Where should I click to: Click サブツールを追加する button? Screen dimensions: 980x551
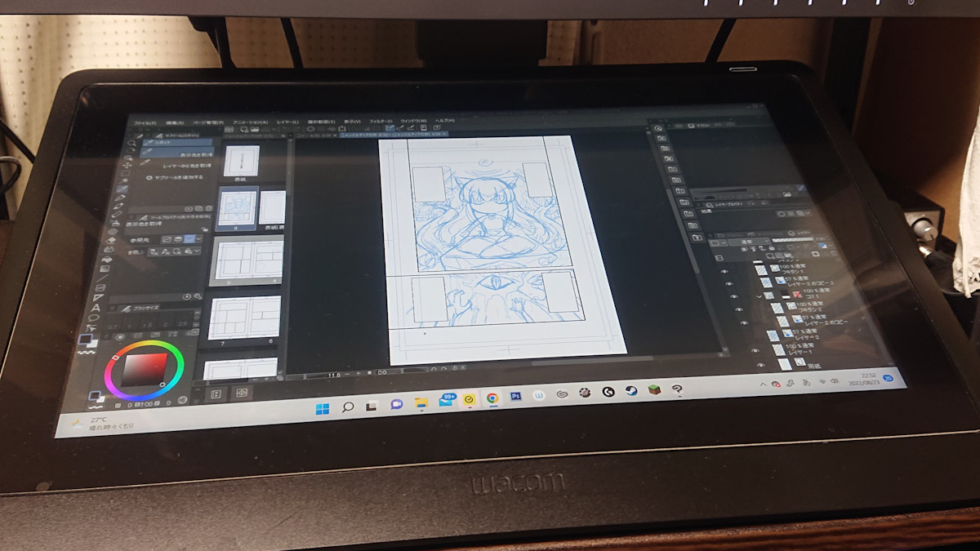click(x=176, y=177)
